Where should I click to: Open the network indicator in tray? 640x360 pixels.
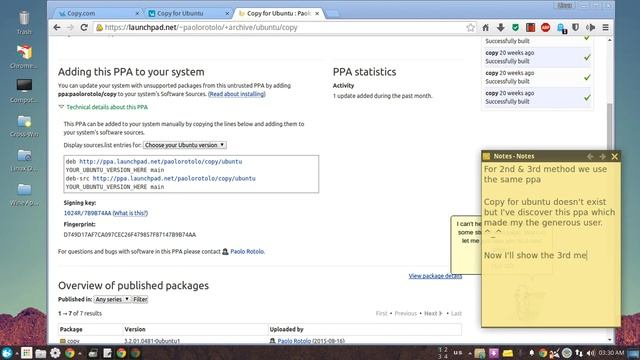click(579, 353)
